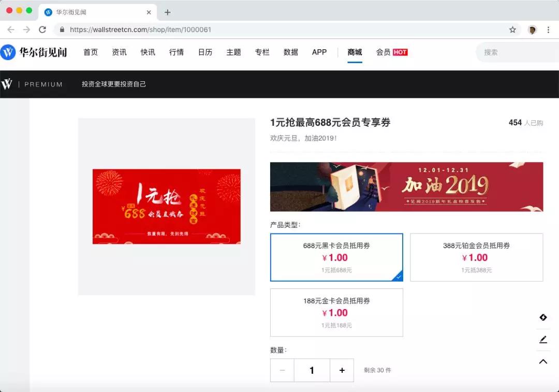Click the pencil feedback icon in floating sidebar

(x=543, y=339)
